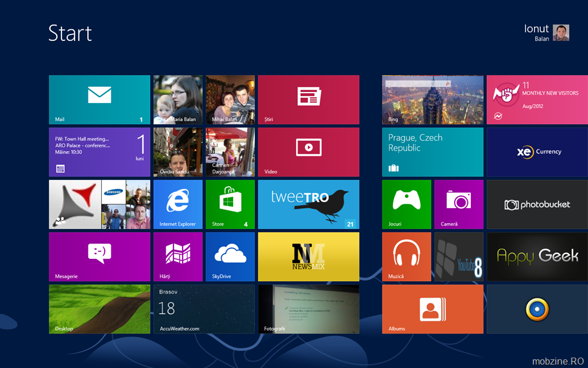Image resolution: width=588 pixels, height=368 pixels.
Task: Open Mihai Balan contact tile
Action: (230, 99)
